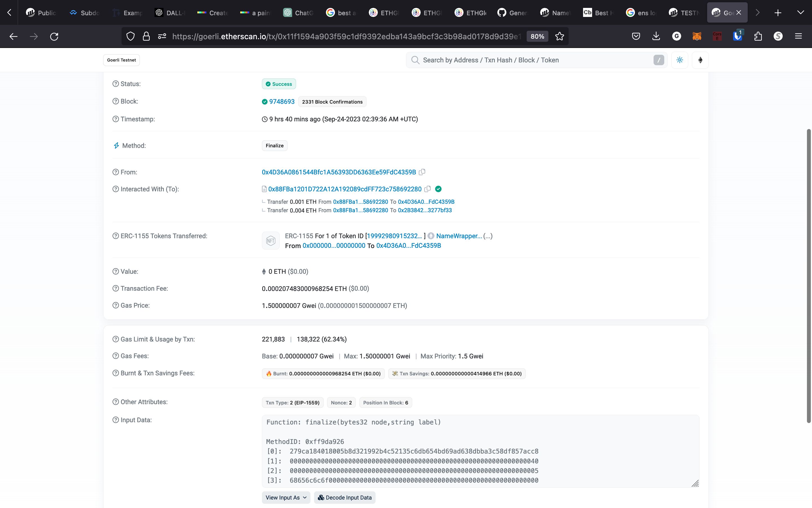Image resolution: width=812 pixels, height=508 pixels.
Task: Click the NFT token thumbnail icon
Action: [271, 240]
